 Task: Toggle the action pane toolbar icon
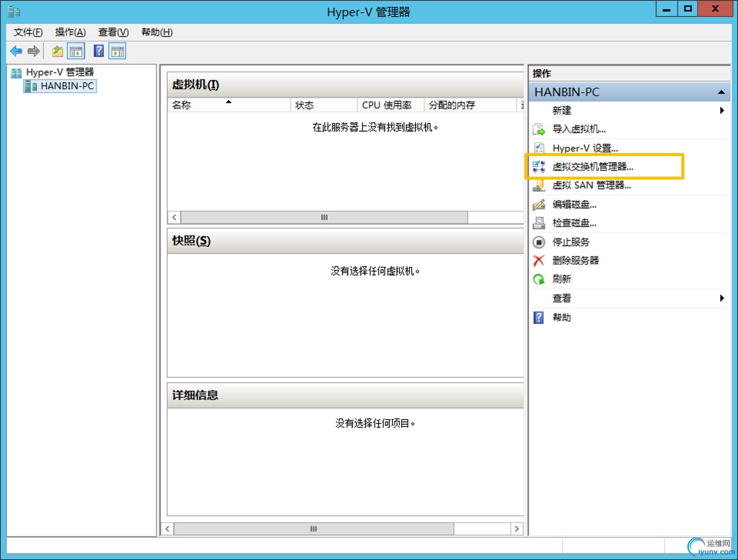(118, 51)
